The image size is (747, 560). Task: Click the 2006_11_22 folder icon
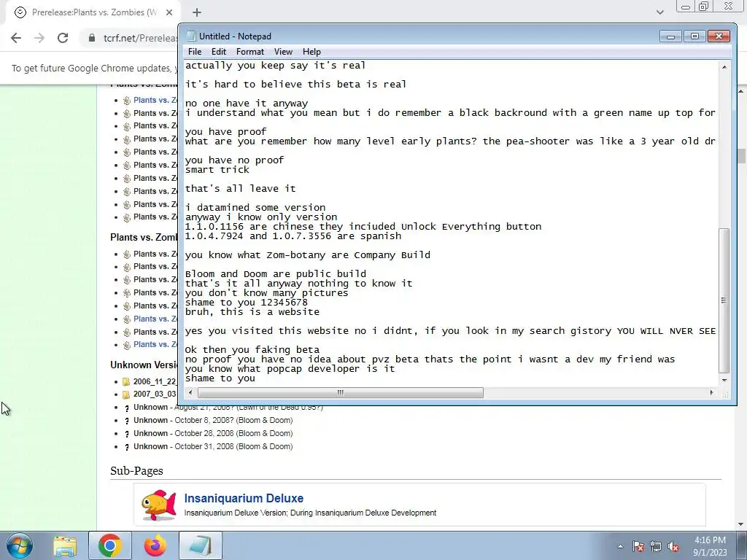point(126,381)
